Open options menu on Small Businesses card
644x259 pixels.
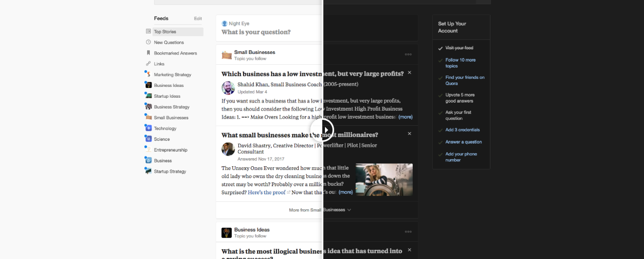(408, 54)
